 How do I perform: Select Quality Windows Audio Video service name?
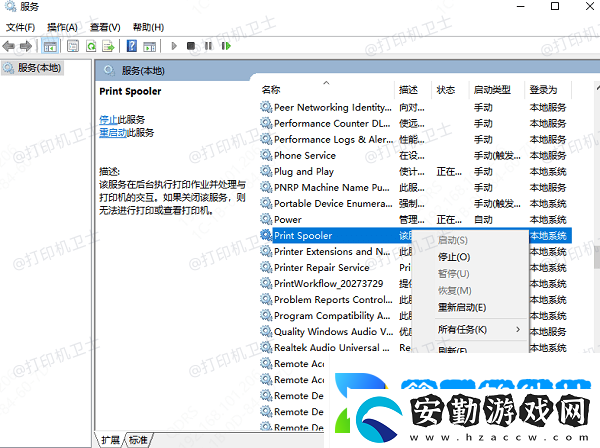333,331
